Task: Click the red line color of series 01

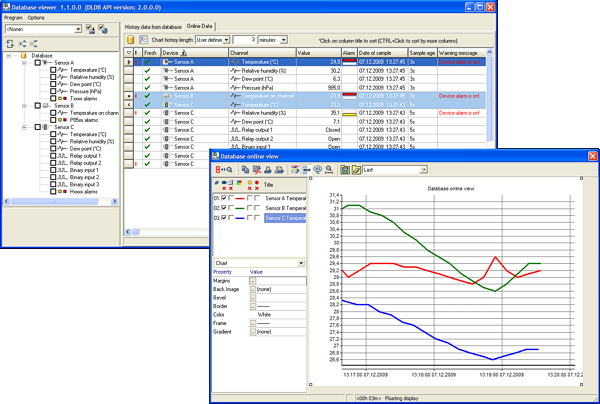Action: coord(240,199)
